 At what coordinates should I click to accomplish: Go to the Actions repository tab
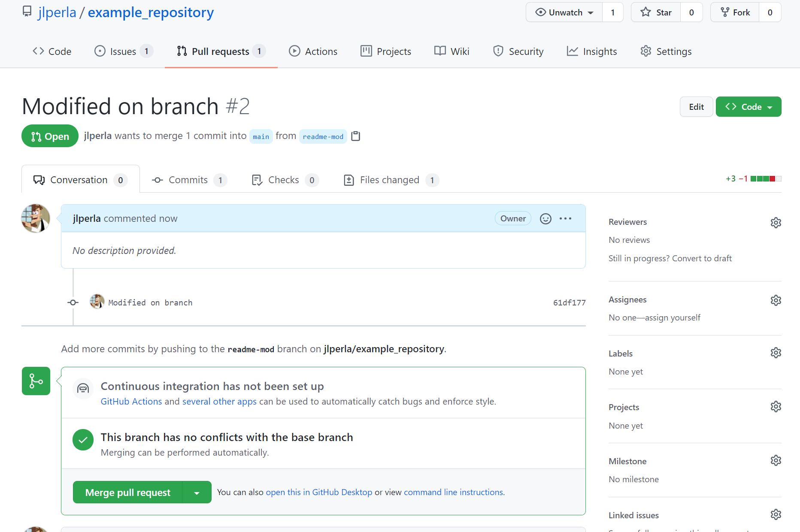coord(313,51)
